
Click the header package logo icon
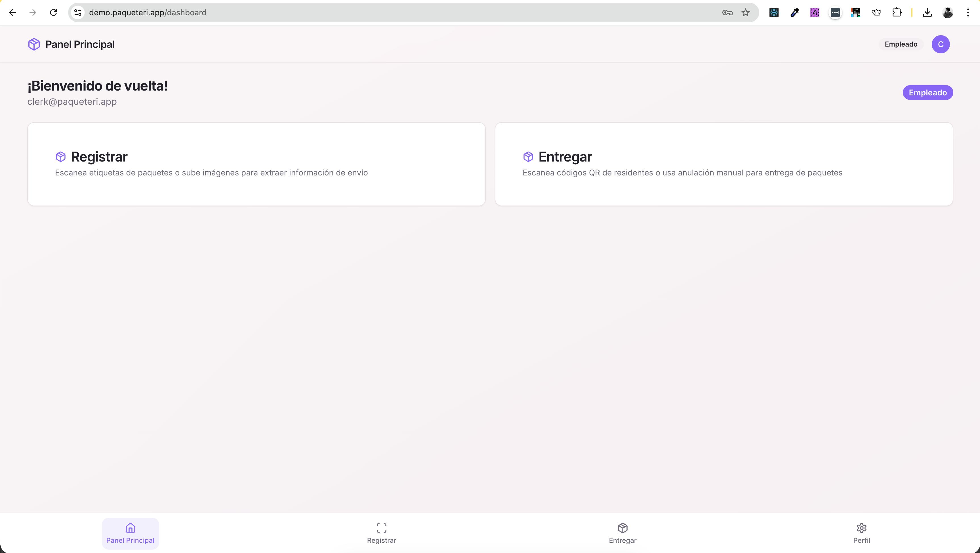pos(34,44)
